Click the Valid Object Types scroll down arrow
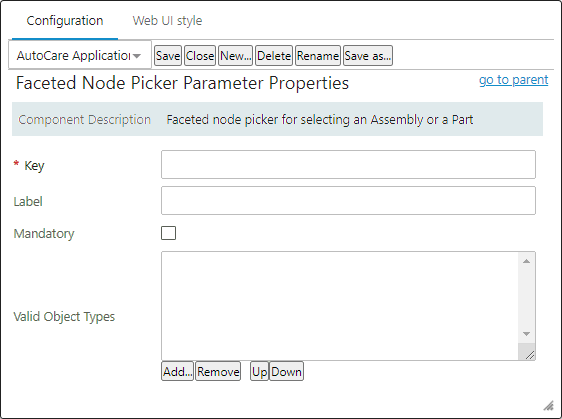562x419 pixels. pyautogui.click(x=527, y=334)
